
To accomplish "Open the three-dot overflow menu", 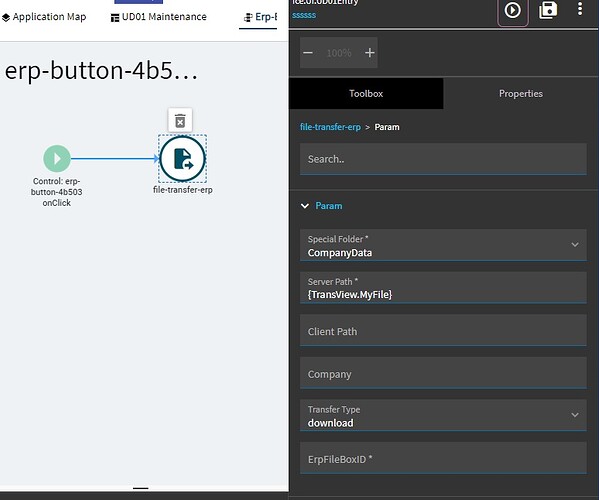I will pos(580,9).
